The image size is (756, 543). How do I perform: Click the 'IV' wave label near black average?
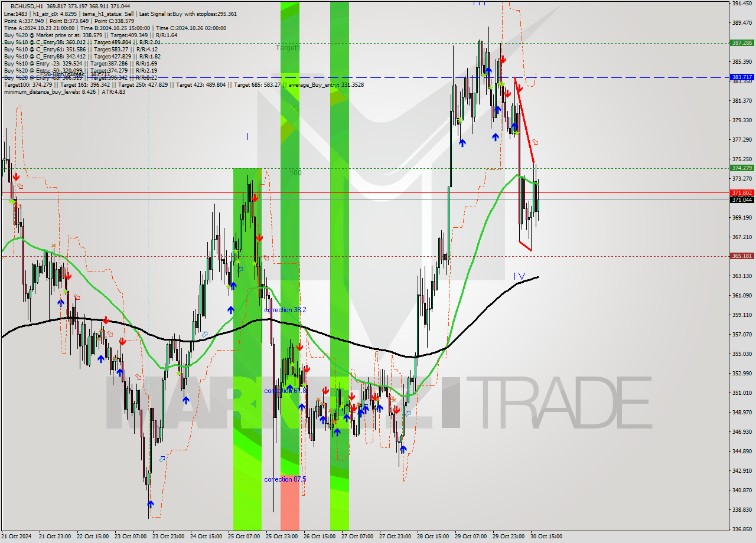click(519, 276)
